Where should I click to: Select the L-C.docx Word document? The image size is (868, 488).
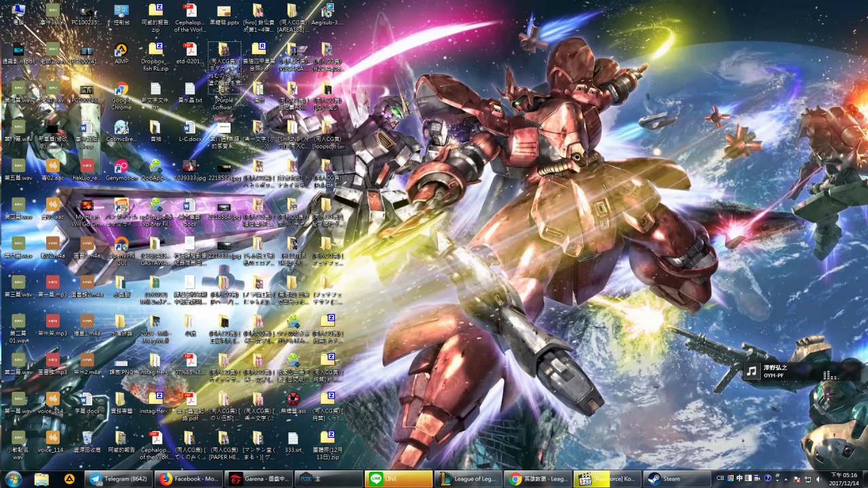[x=190, y=129]
